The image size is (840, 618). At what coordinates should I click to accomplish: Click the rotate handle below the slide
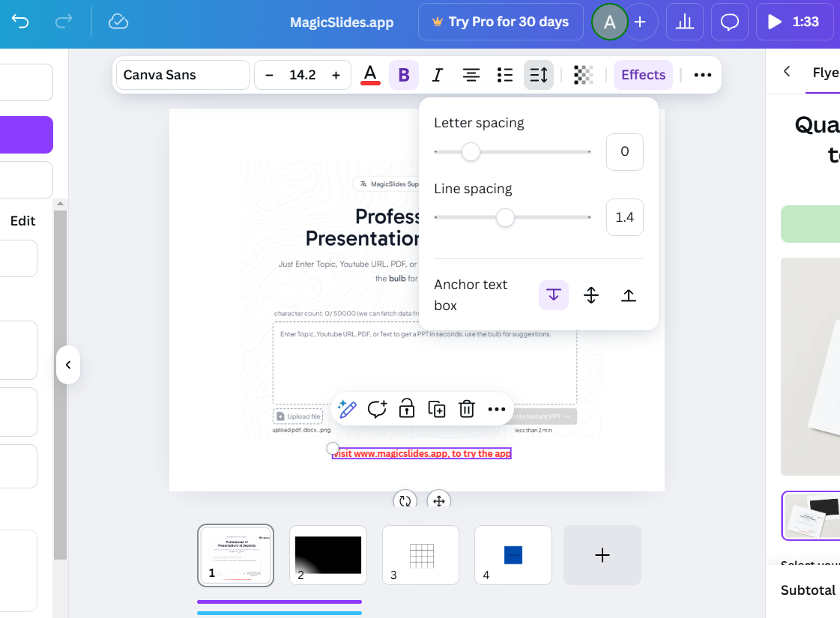(405, 500)
